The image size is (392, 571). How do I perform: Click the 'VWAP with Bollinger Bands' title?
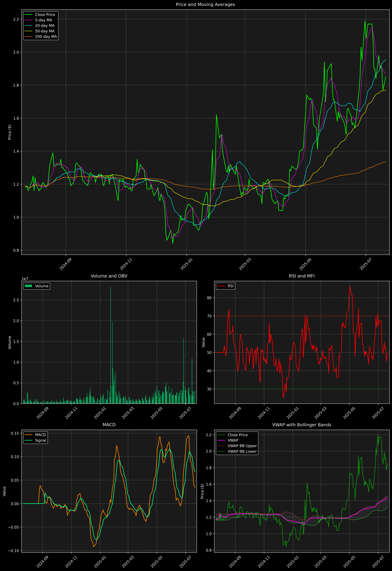click(302, 425)
